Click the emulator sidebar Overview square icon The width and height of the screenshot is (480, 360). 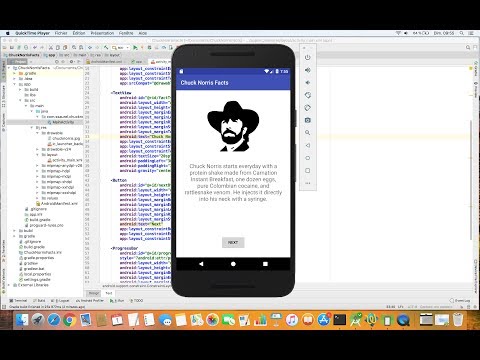pos(308,170)
